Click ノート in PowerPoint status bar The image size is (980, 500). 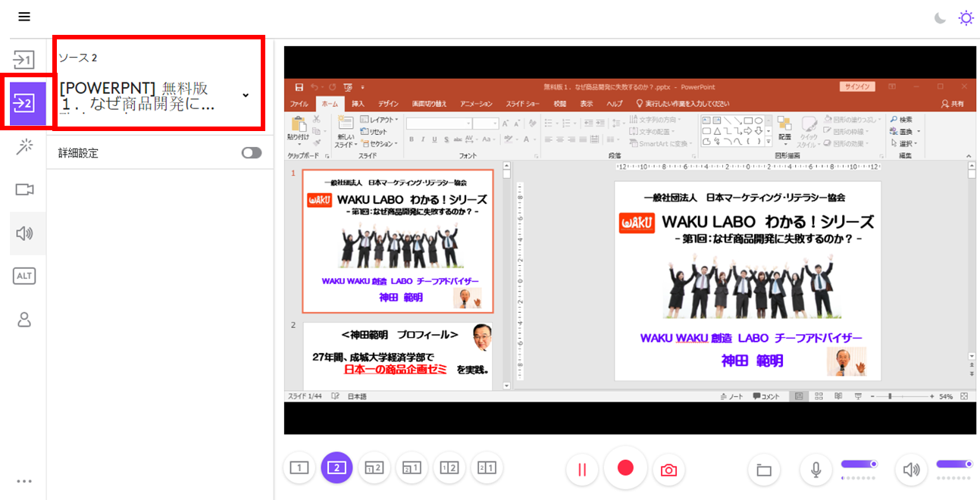(733, 396)
